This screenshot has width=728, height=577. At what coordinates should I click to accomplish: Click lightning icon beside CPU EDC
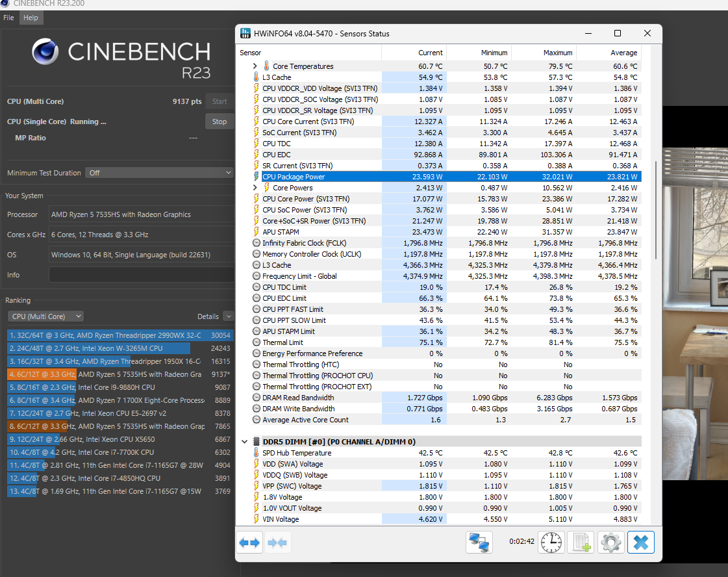[256, 155]
